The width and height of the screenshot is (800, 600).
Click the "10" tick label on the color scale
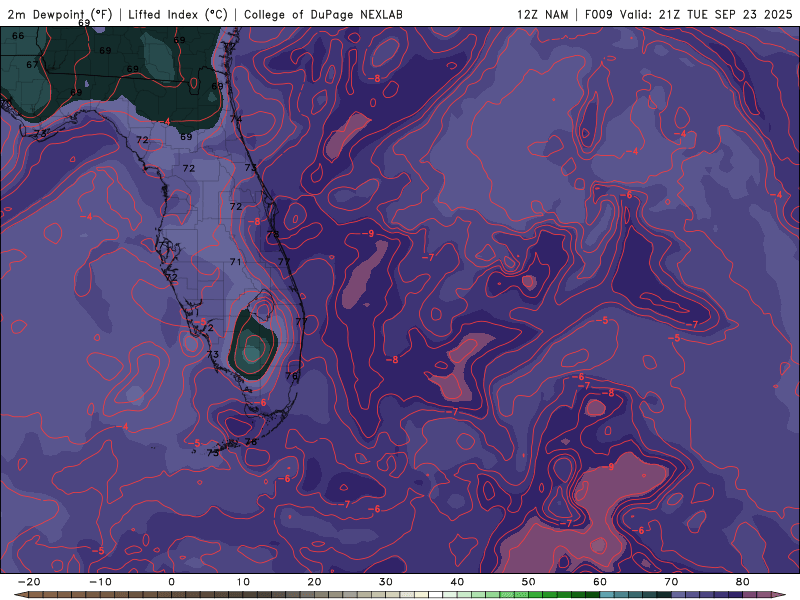pyautogui.click(x=243, y=582)
